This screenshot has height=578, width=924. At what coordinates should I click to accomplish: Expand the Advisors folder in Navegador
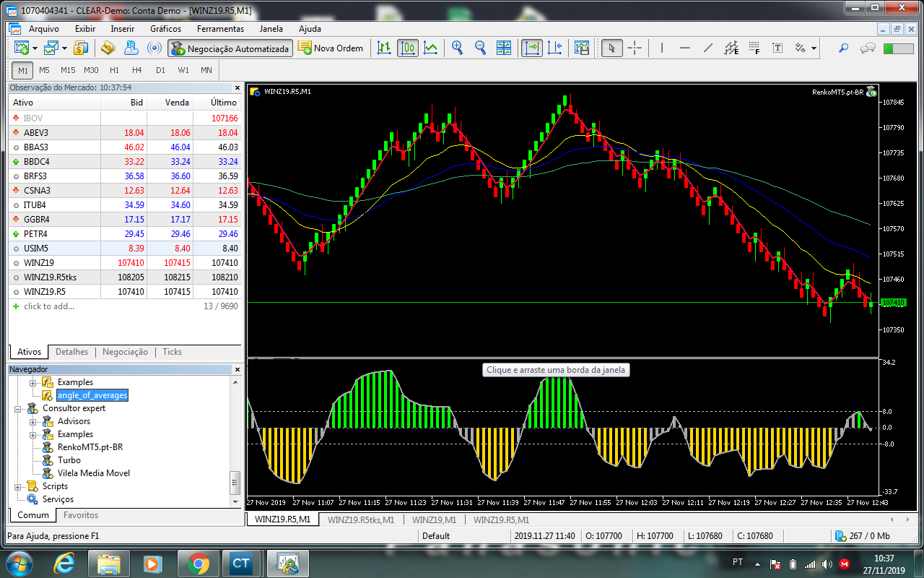tap(33, 421)
